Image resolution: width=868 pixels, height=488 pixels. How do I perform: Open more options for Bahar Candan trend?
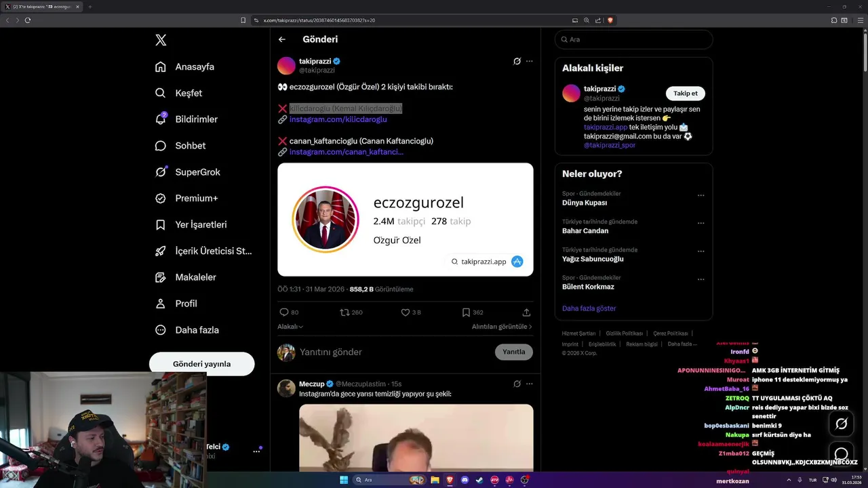701,224
